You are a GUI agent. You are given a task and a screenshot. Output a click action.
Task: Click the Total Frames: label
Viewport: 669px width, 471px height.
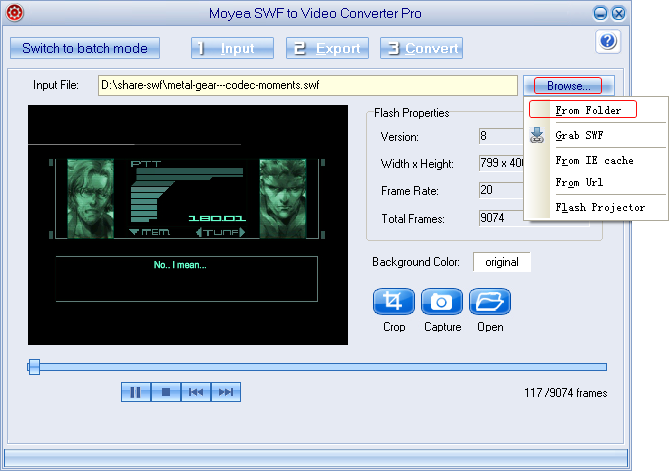click(413, 219)
